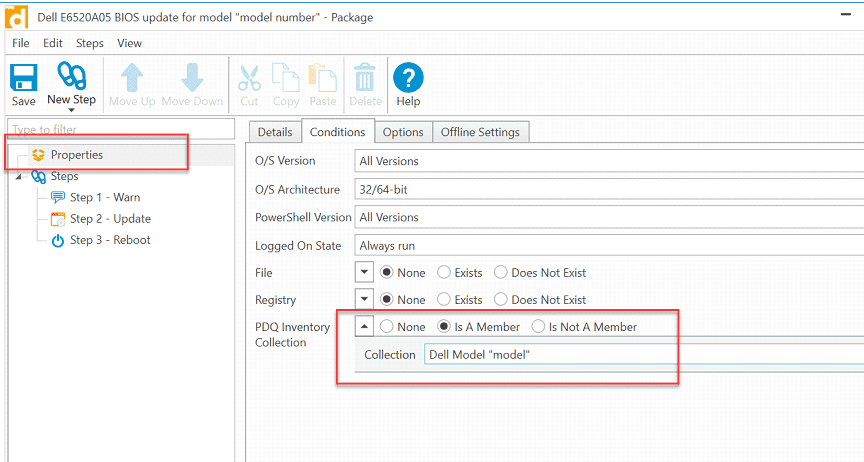Click the Type to filter box

[121, 130]
